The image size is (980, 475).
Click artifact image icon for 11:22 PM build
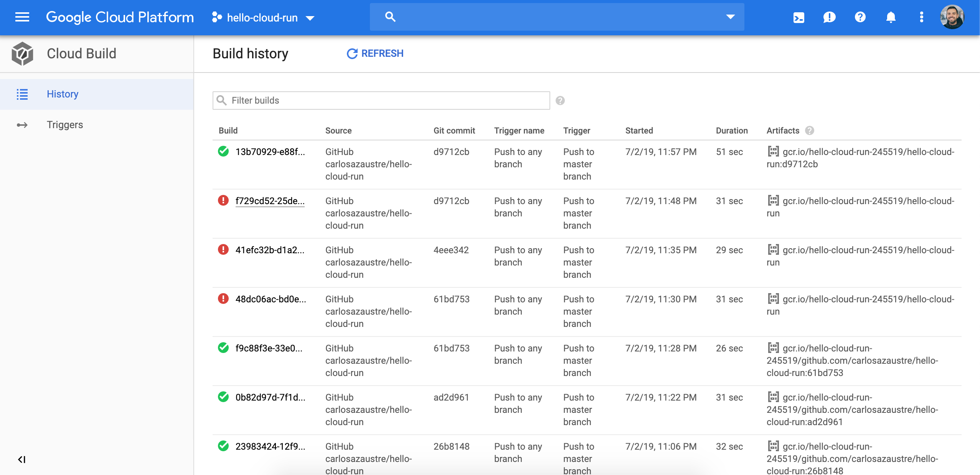(x=773, y=397)
